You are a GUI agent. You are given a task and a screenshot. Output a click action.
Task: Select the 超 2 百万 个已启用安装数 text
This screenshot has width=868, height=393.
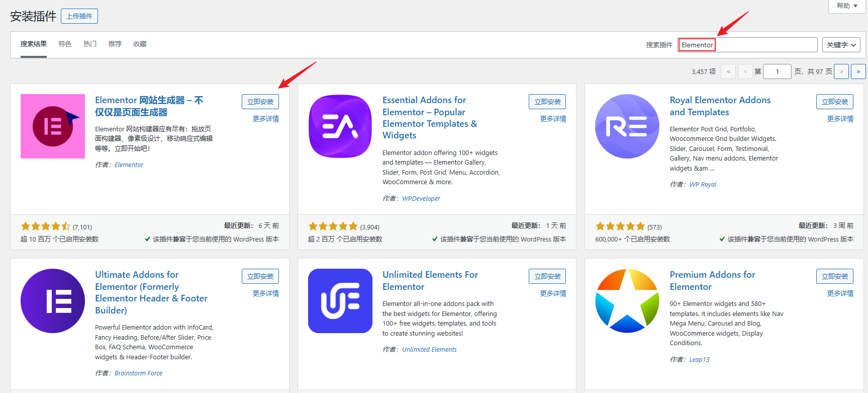click(x=345, y=240)
